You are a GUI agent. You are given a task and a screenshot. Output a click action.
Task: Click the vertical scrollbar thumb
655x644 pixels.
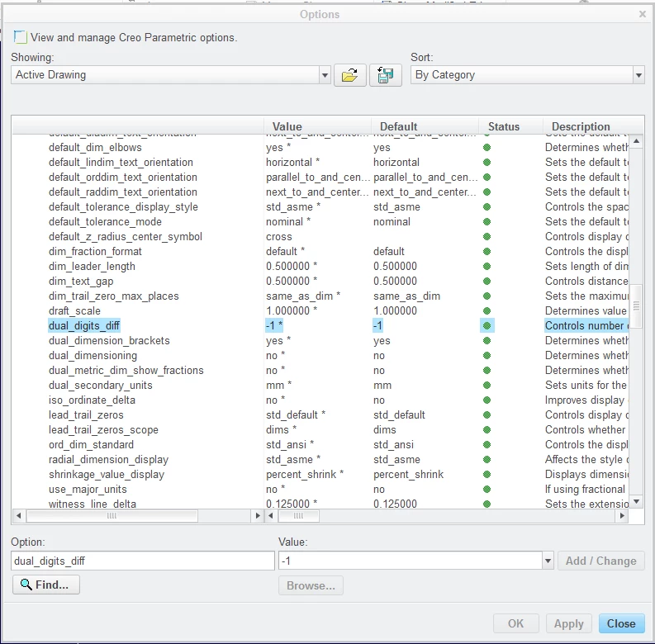636,306
